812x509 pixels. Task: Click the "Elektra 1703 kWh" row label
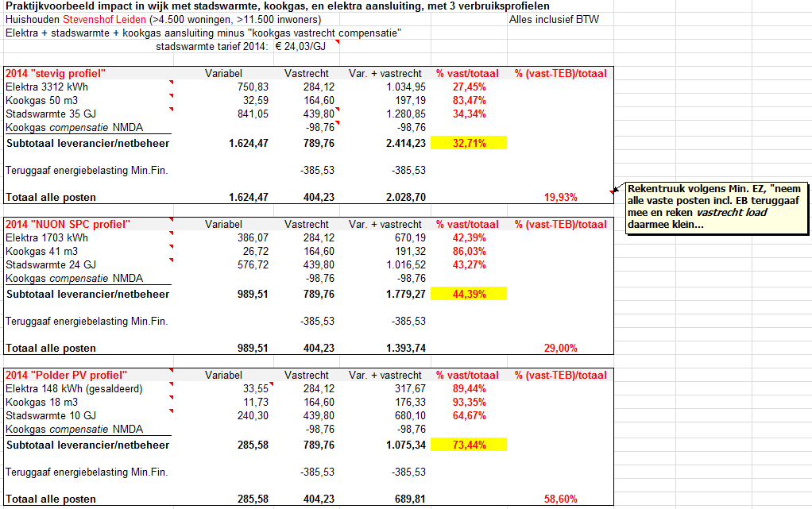click(47, 237)
